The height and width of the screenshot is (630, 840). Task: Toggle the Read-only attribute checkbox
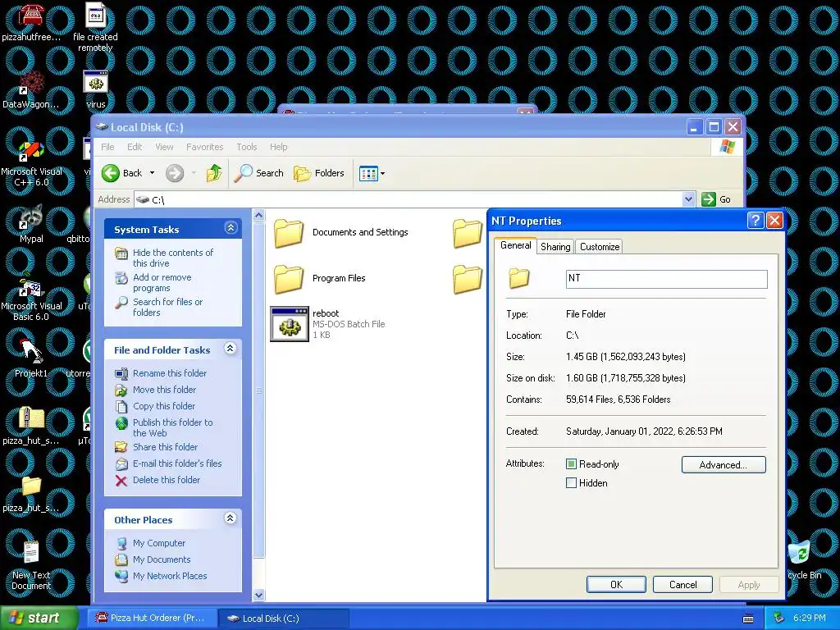571,464
